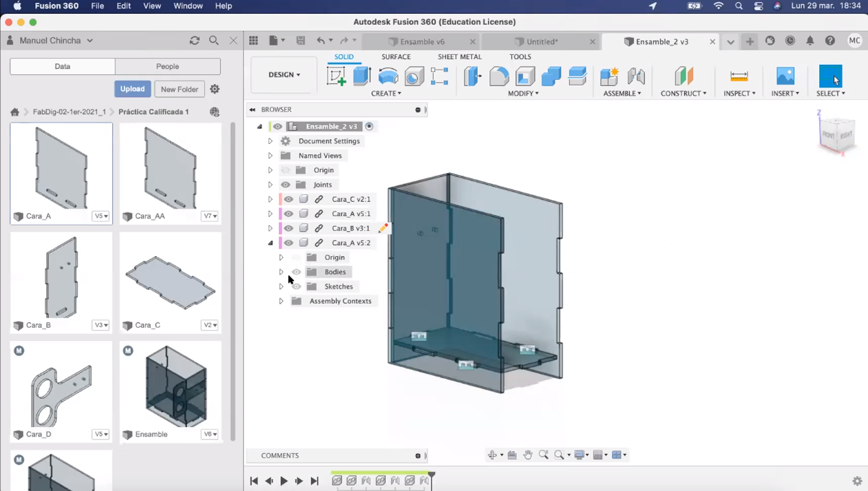Click the Look At icon
Image resolution: width=868 pixels, height=491 pixels.
click(512, 455)
